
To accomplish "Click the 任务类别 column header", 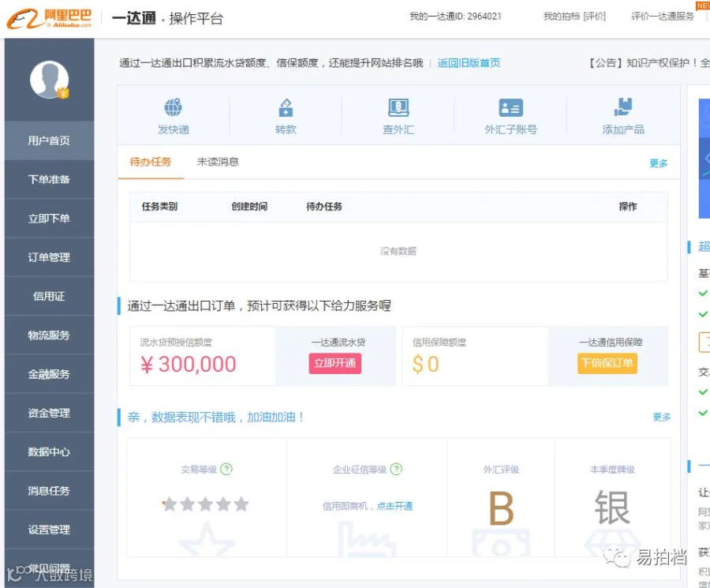I will tap(160, 207).
